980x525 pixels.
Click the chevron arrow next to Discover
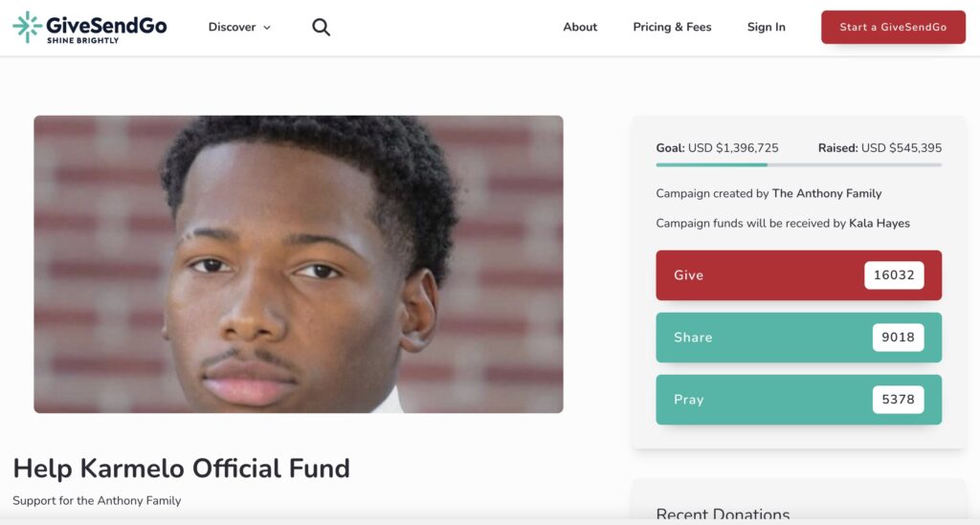[267, 28]
